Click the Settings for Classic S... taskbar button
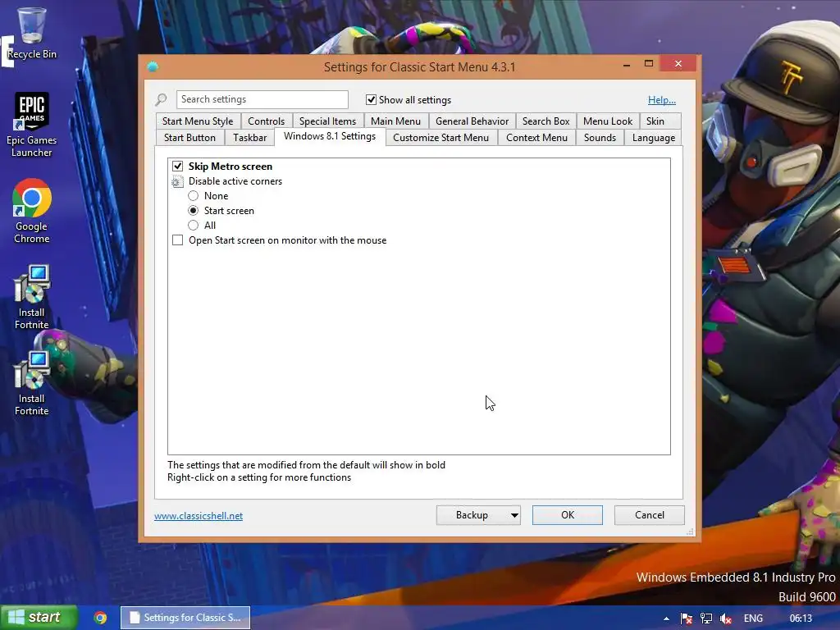Screen dimensions: 840x630 click(x=185, y=618)
